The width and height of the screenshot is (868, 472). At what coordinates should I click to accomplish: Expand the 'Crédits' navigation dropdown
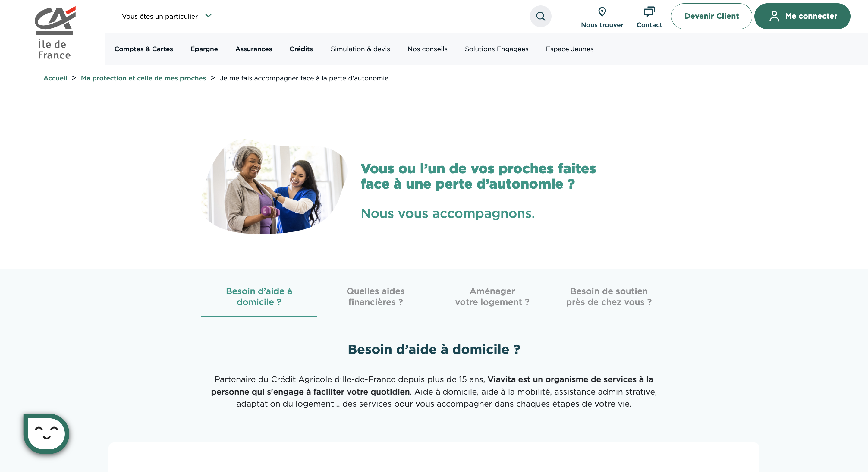tap(301, 49)
